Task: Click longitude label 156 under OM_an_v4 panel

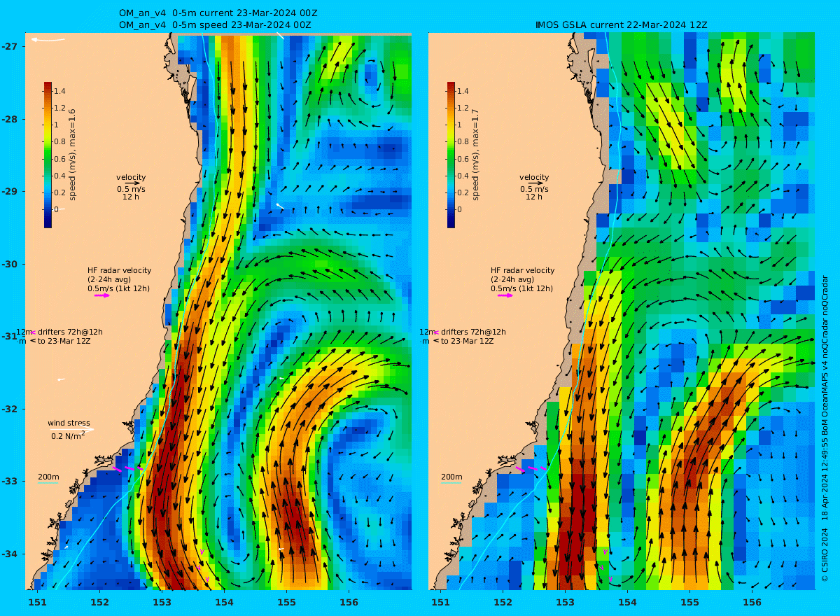Action: pos(349,602)
